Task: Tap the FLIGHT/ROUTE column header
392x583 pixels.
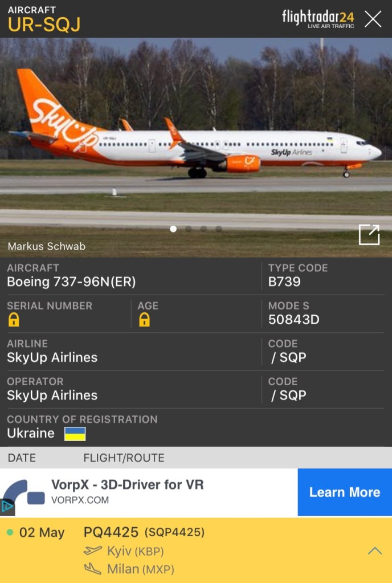Action: (x=124, y=458)
